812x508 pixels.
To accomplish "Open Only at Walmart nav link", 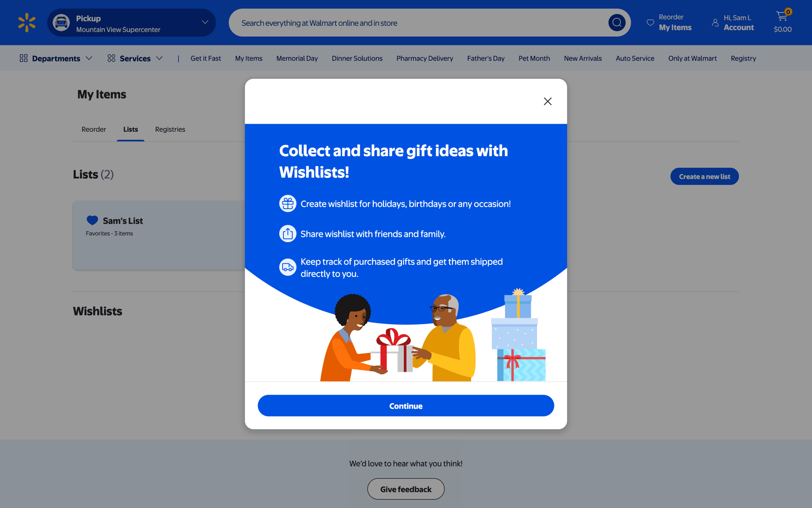I will click(x=692, y=58).
